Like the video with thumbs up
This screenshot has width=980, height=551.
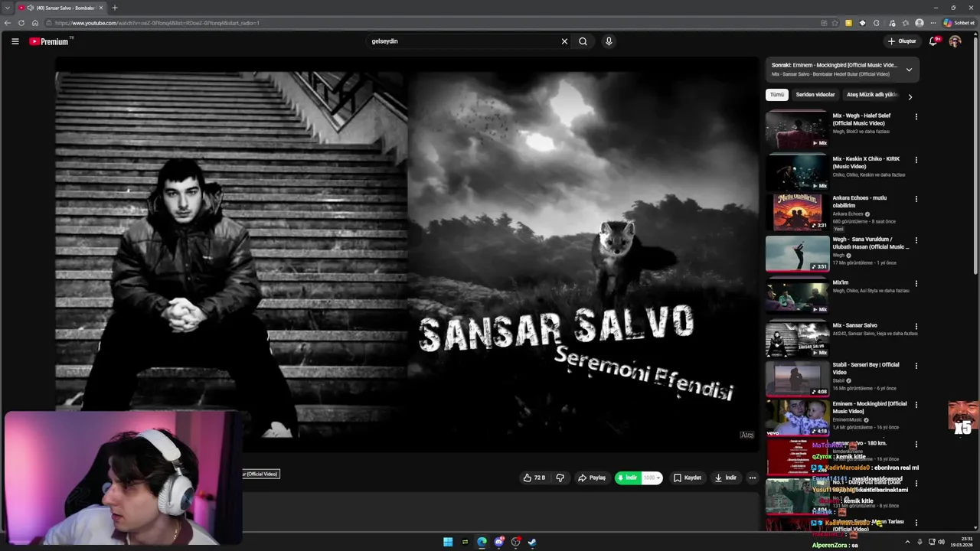pos(534,478)
